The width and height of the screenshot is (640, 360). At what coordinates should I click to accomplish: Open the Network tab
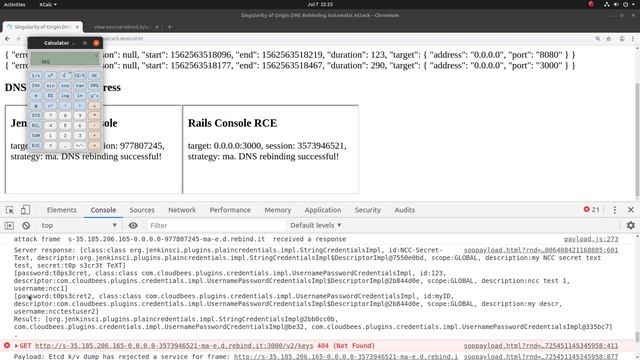(182, 210)
